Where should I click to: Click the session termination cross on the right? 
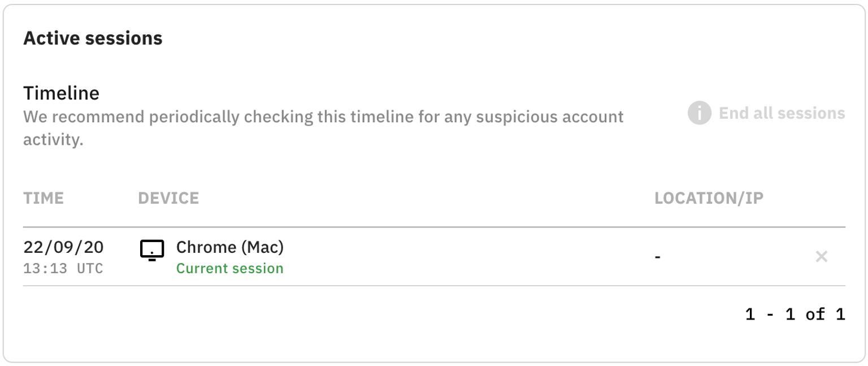click(822, 256)
